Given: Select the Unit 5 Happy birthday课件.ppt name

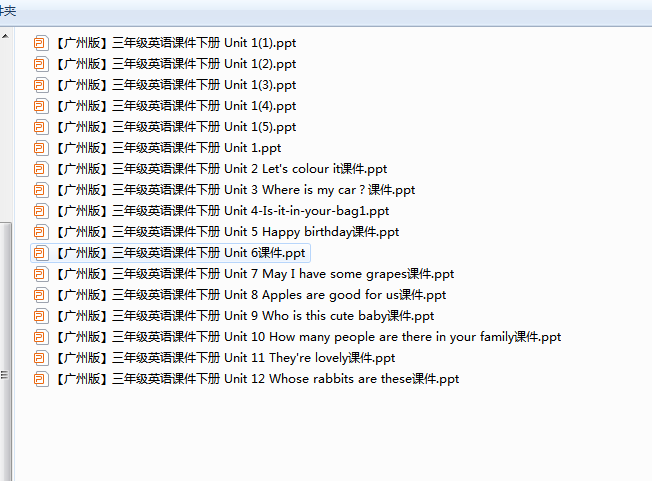Looking at the screenshot, I should pos(228,232).
